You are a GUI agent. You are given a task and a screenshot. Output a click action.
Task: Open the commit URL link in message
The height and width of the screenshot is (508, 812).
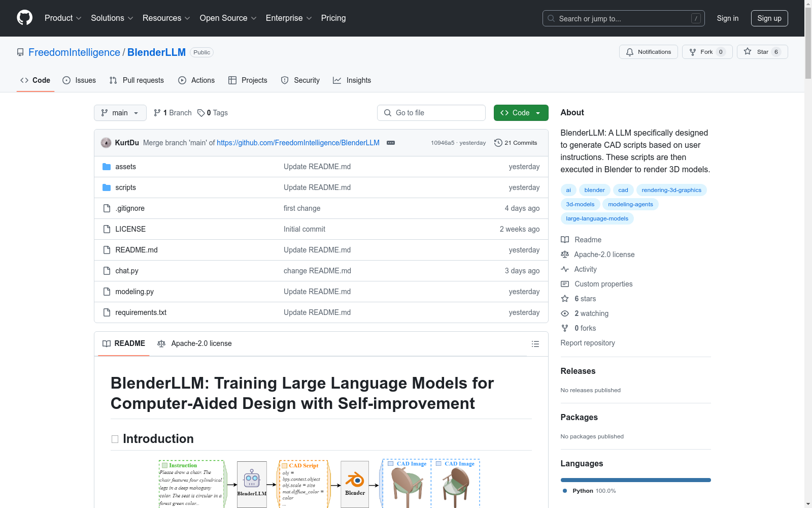click(298, 143)
